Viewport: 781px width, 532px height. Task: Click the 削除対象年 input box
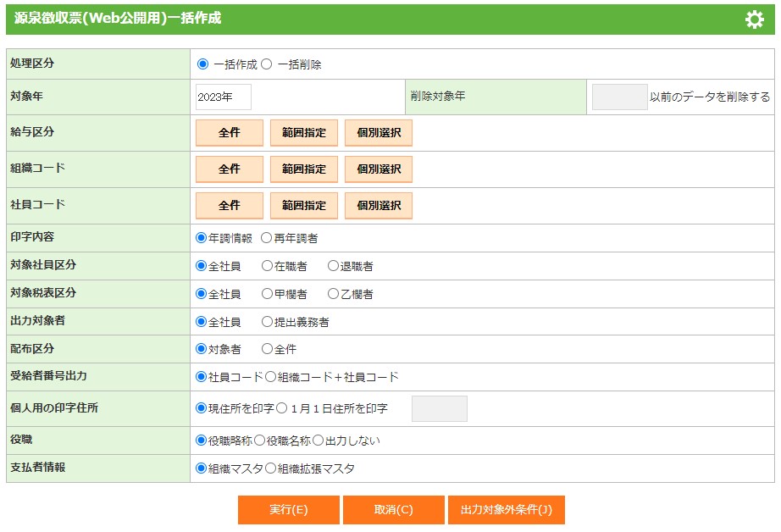coord(619,97)
